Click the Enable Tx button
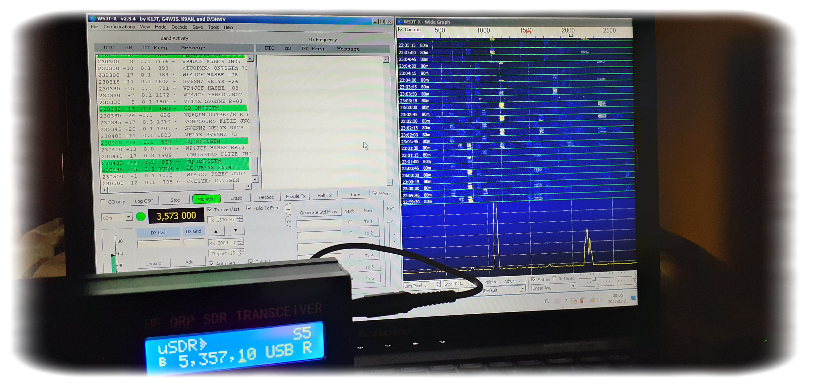816x386 pixels. click(x=296, y=196)
